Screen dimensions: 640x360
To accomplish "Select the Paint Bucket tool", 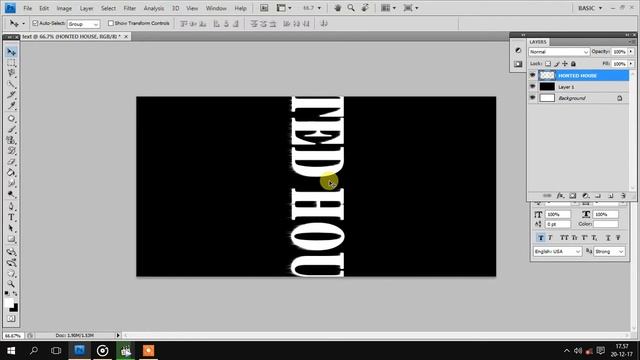I will (x=11, y=173).
